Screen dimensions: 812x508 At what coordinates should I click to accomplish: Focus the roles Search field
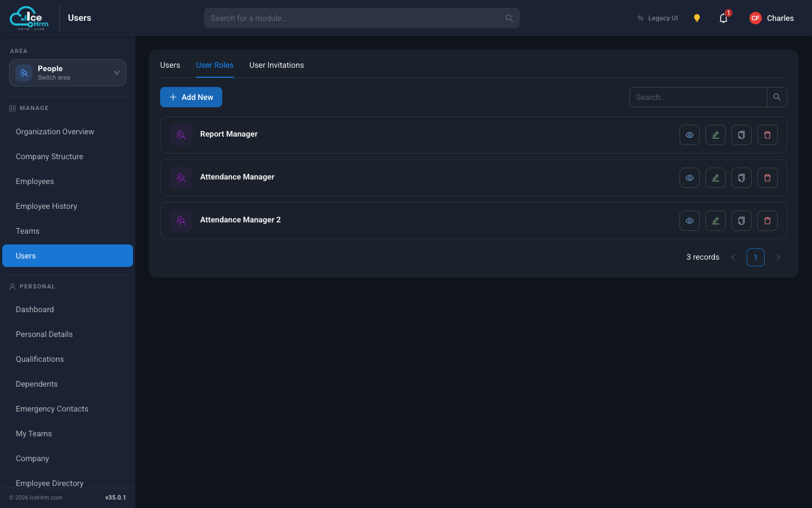[x=698, y=97]
